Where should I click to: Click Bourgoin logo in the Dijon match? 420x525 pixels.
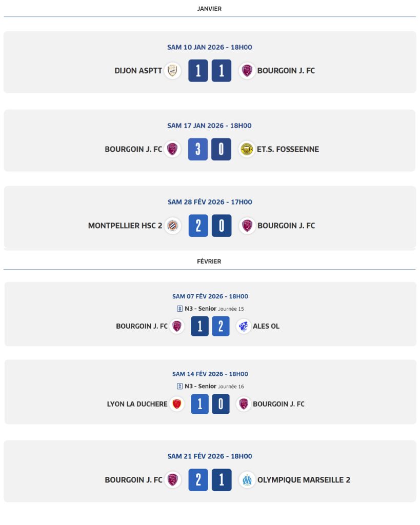[x=247, y=71]
